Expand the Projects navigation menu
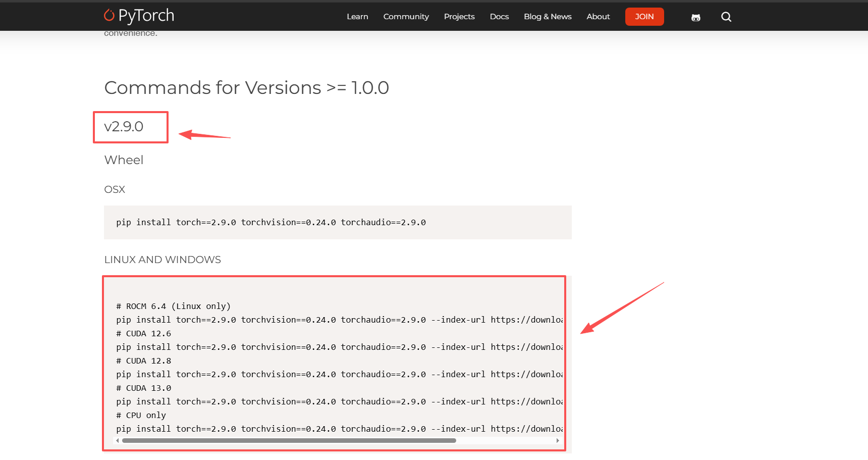This screenshot has width=868, height=460. 459,17
